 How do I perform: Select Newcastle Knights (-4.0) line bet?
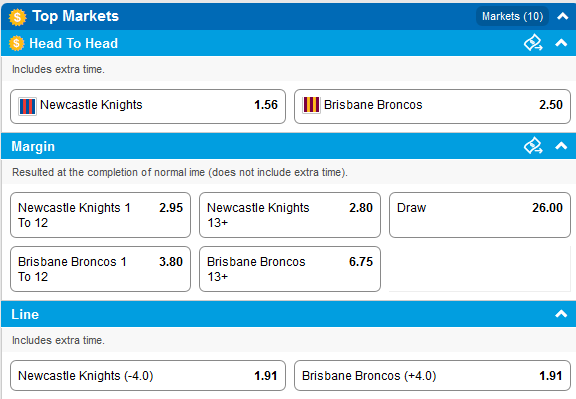[x=148, y=375]
